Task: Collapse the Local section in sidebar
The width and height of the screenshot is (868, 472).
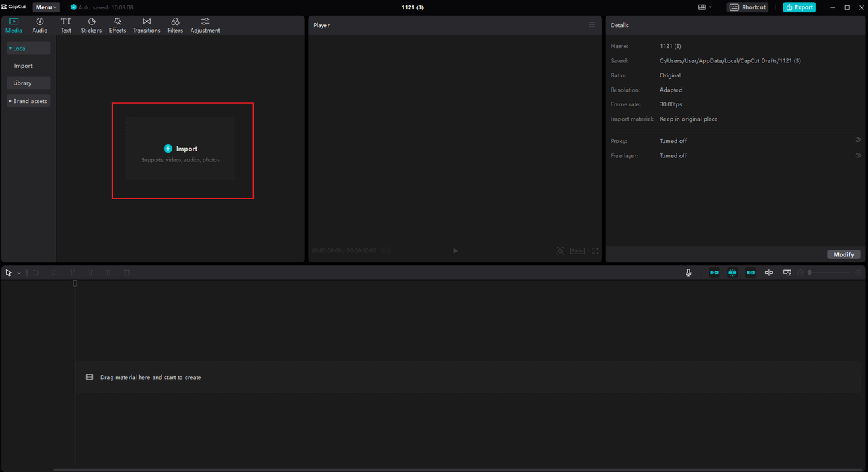Action: (x=28, y=48)
